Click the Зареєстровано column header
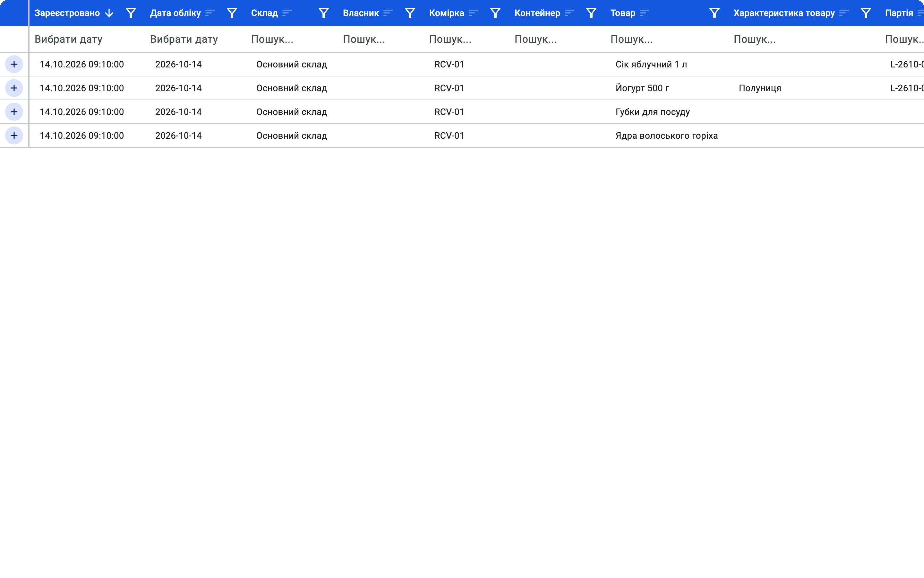The height and width of the screenshot is (578, 924). tap(67, 13)
